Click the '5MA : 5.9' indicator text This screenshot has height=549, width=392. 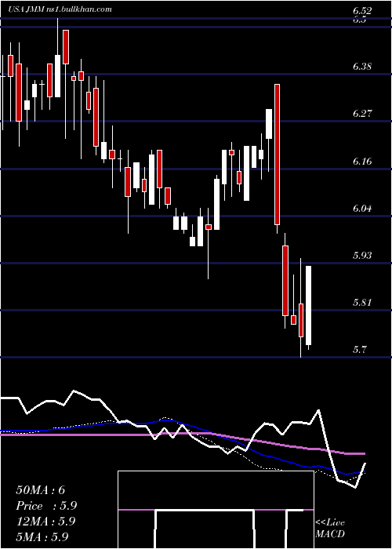(x=42, y=536)
